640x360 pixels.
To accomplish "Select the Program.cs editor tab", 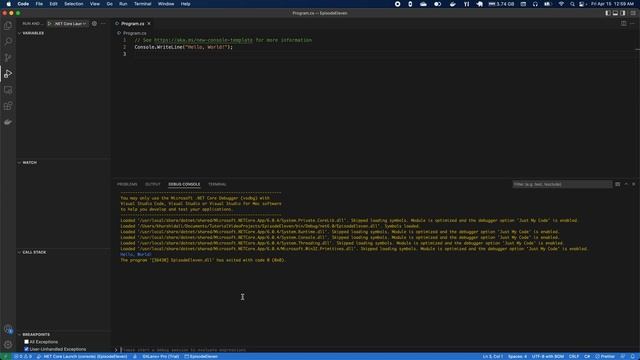I will (133, 24).
